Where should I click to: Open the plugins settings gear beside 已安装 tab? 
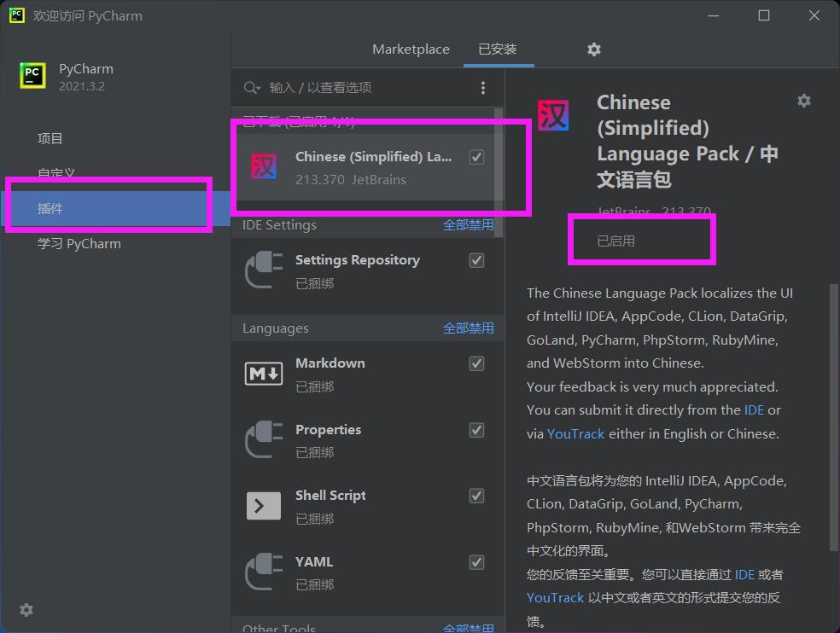(593, 49)
